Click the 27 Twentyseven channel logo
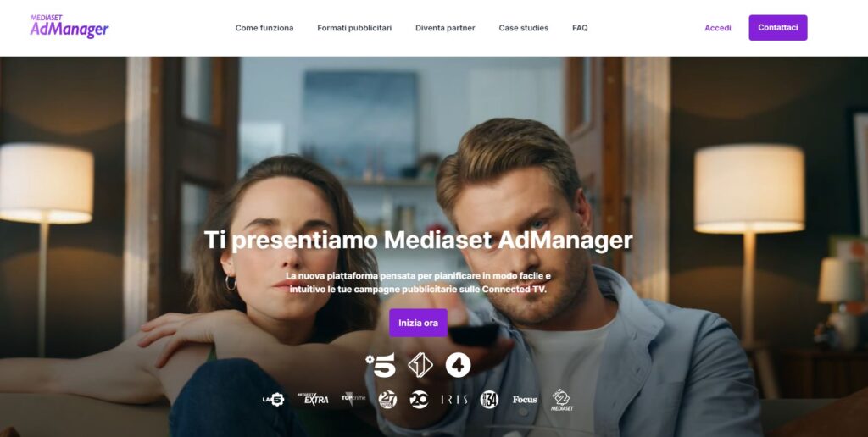 pyautogui.click(x=387, y=400)
